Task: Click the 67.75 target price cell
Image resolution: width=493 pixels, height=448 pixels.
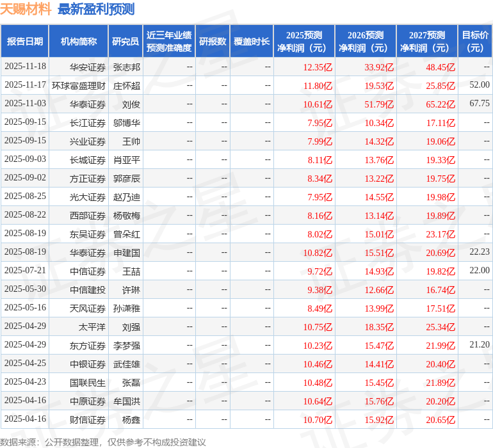Action: pyautogui.click(x=479, y=104)
